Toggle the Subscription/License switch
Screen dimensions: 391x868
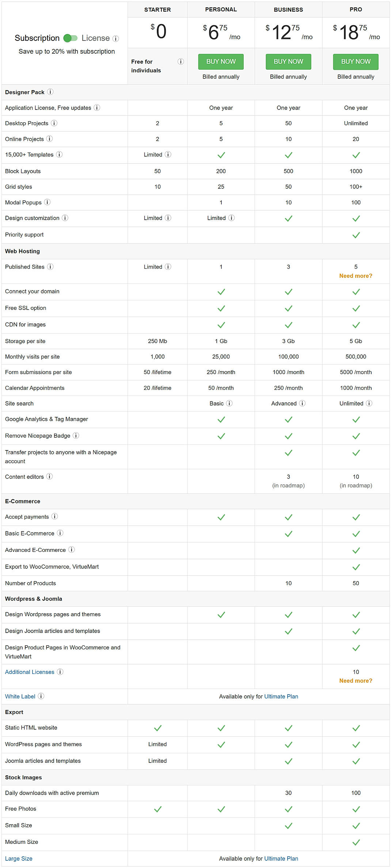click(x=70, y=38)
